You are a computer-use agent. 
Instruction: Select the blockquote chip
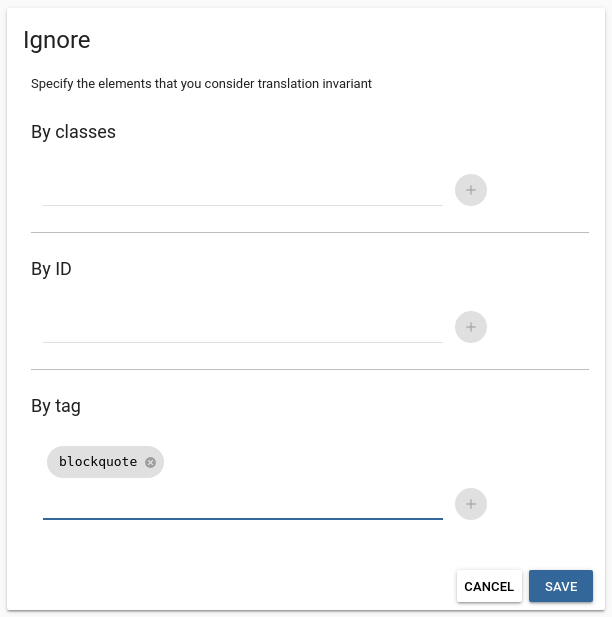98,462
